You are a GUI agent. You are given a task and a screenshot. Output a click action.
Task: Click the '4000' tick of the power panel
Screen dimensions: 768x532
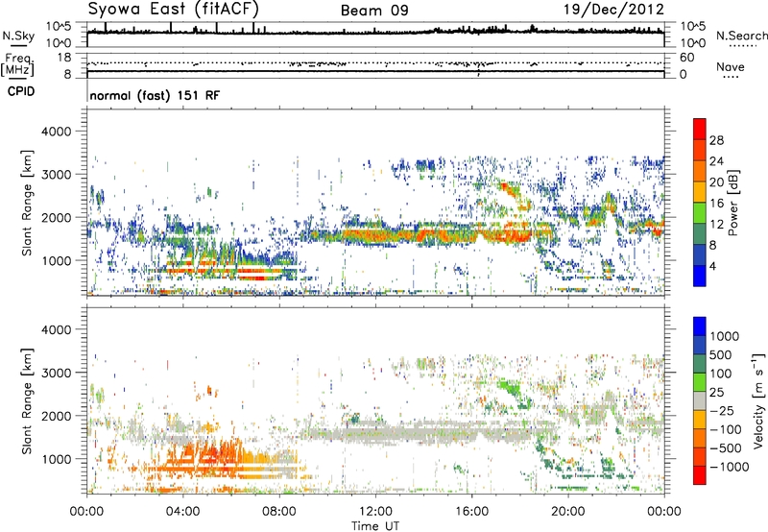click(56, 132)
